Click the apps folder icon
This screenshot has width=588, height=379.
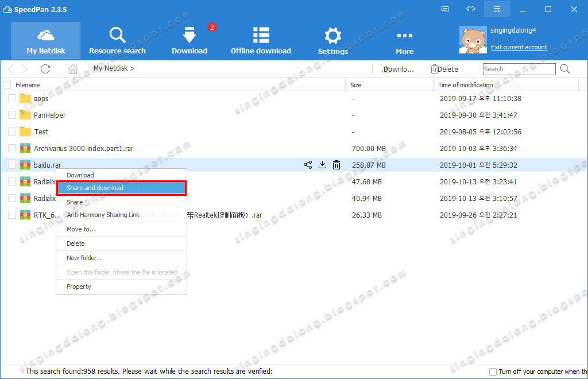tap(25, 98)
